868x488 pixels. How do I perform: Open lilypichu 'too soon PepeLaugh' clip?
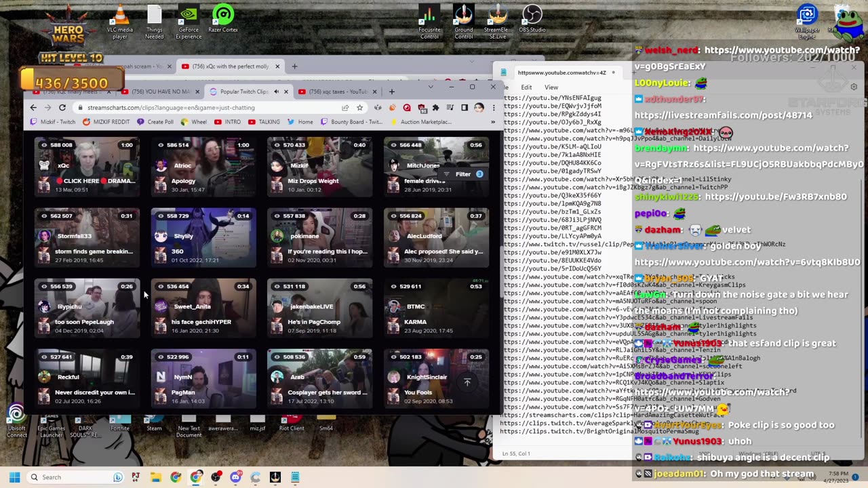pos(87,308)
